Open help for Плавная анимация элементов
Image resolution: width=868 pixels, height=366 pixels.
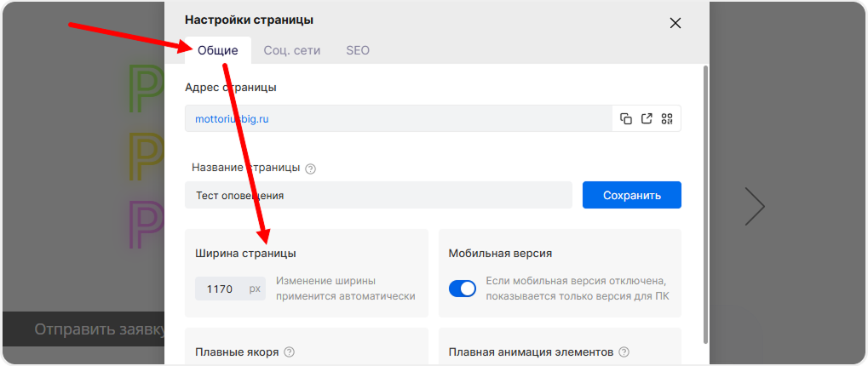[x=624, y=352]
